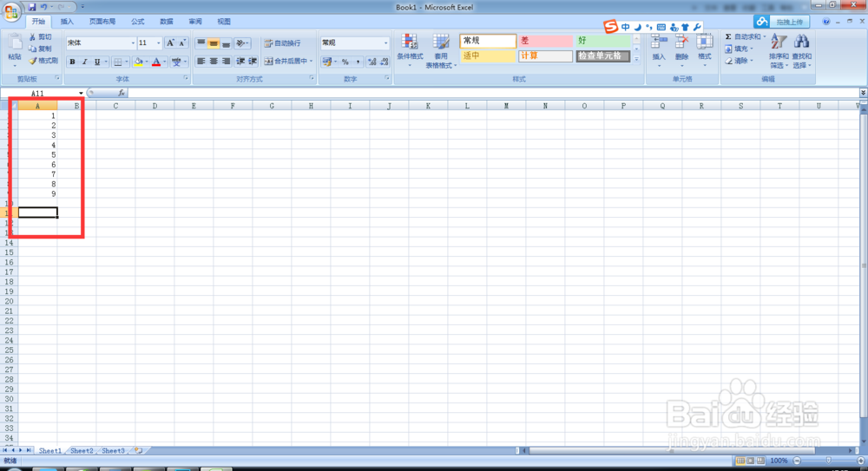The image size is (868, 471).
Task: Apply the 适中 (Neutral) cell style
Action: pos(488,56)
